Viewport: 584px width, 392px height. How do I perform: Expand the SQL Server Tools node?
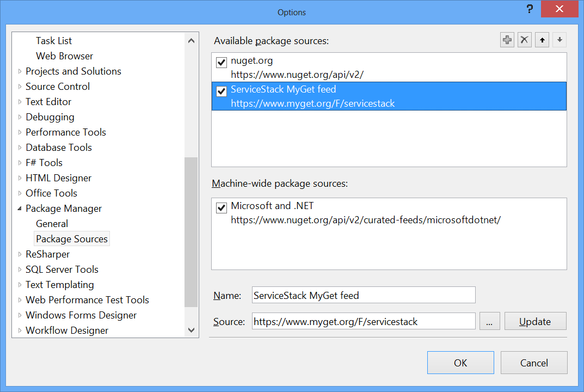(20, 269)
